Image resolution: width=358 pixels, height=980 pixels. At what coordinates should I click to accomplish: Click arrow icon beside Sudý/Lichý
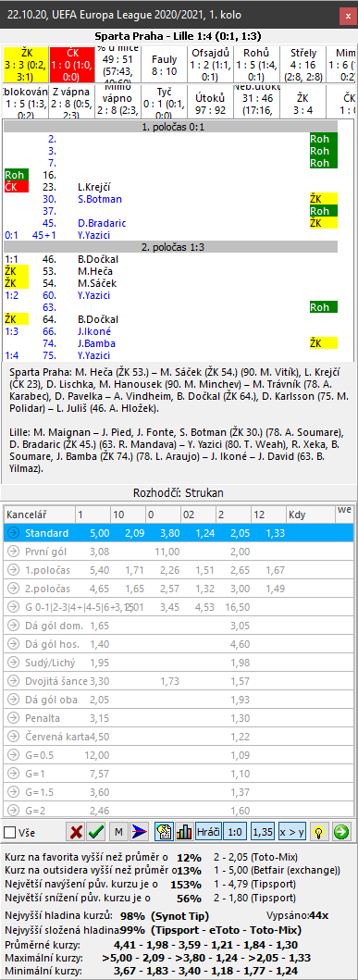coord(14,663)
